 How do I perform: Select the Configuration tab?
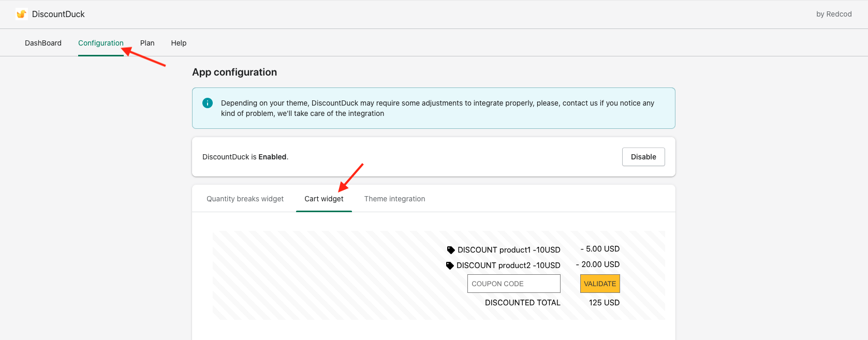point(100,43)
